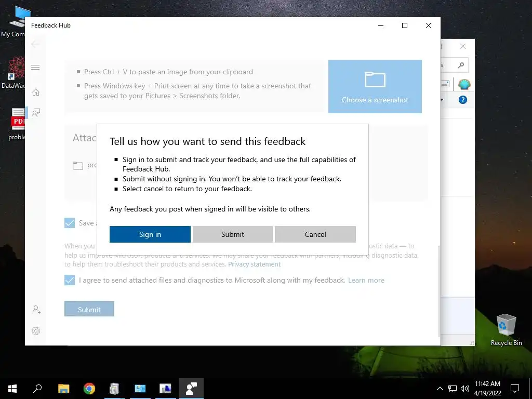Image resolution: width=532 pixels, height=399 pixels.
Task: Click the dropdown arrow in background window
Action: pyautogui.click(x=442, y=100)
